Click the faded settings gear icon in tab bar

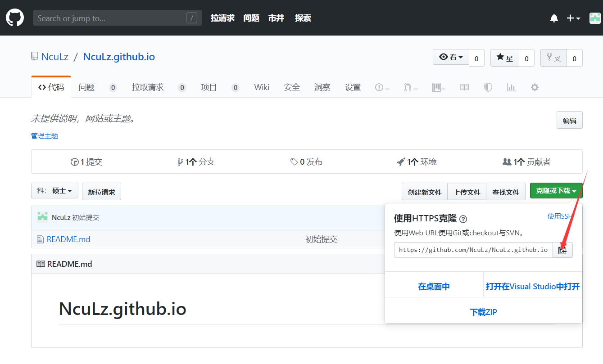(535, 87)
